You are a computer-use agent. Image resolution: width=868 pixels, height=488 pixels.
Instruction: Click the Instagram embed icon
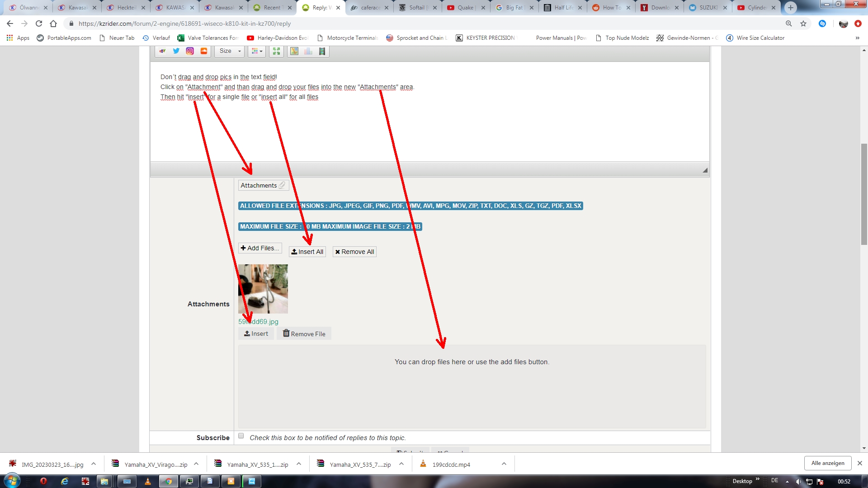click(x=190, y=51)
